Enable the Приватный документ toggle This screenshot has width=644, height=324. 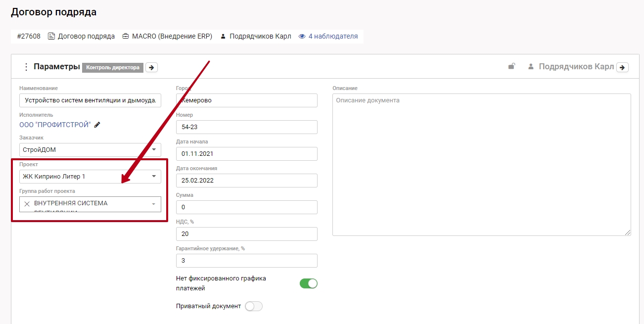254,306
